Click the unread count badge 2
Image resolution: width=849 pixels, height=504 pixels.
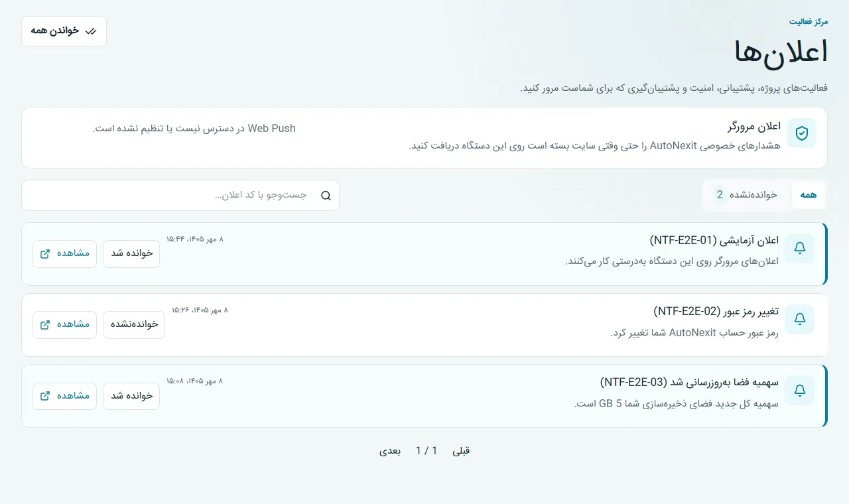click(x=720, y=195)
